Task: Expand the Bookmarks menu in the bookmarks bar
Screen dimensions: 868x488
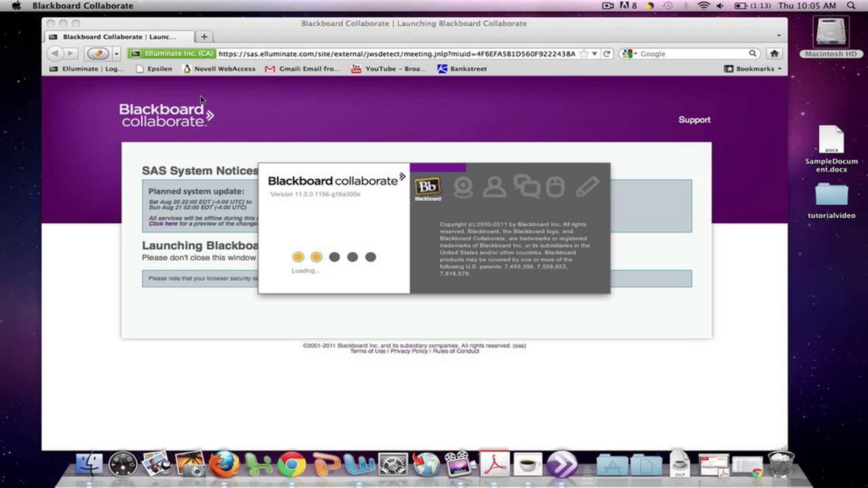Action: 753,69
